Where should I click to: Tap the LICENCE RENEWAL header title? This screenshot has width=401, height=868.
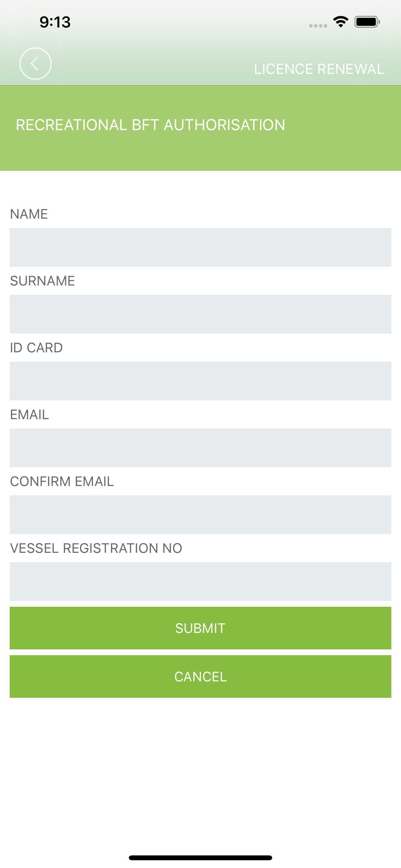coord(319,69)
